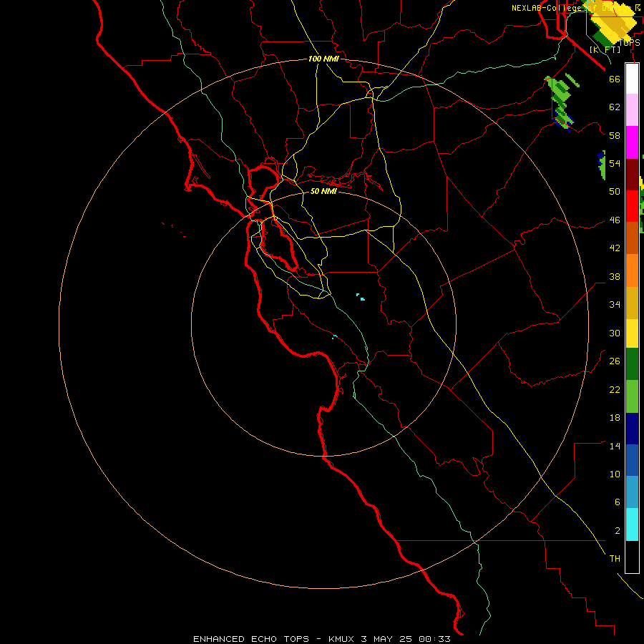Click the '46' scale label

(x=615, y=220)
